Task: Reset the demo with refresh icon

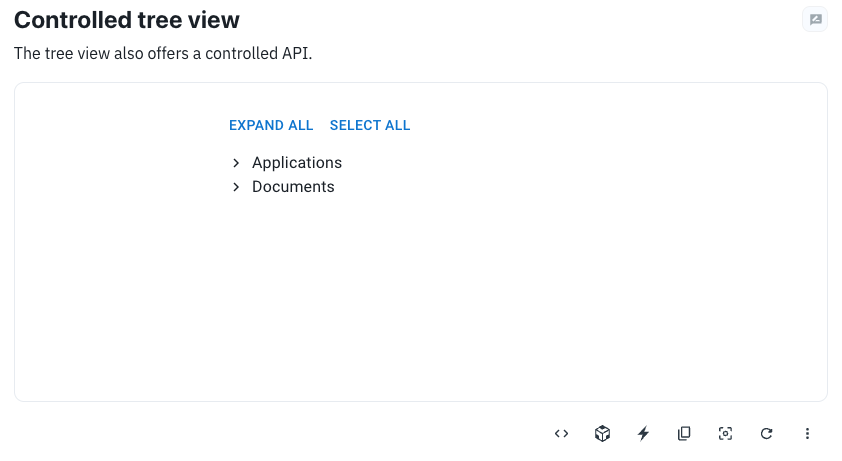Action: [766, 433]
